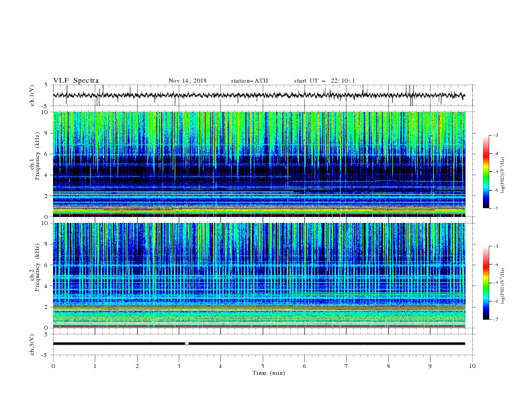The width and height of the screenshot is (532, 411).
Task: Click the "1" tick on Time axis
Action: pos(95,366)
